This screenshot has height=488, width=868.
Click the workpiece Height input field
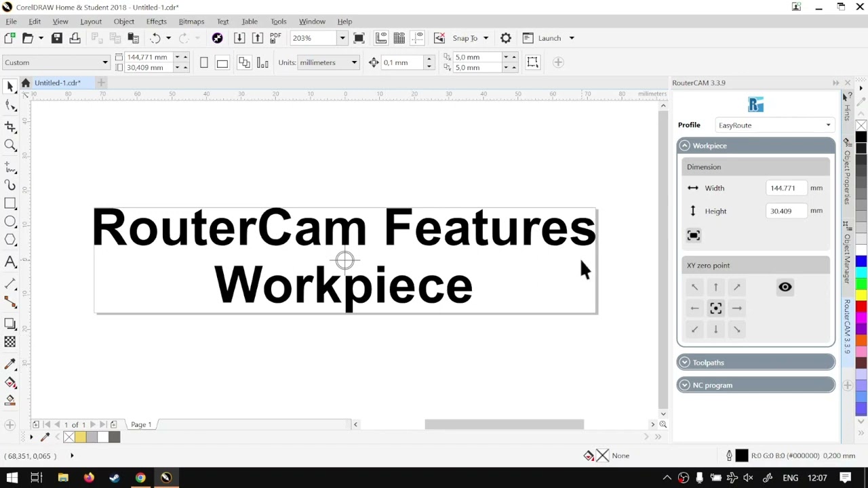pyautogui.click(x=785, y=211)
